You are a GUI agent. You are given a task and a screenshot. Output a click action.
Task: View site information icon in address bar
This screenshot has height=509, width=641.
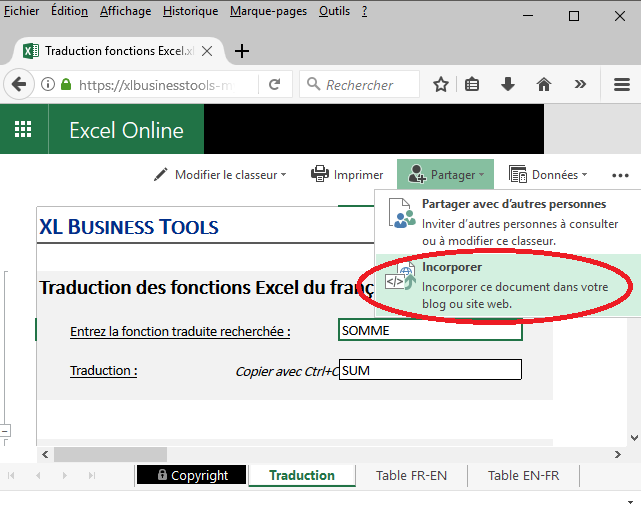coord(48,85)
